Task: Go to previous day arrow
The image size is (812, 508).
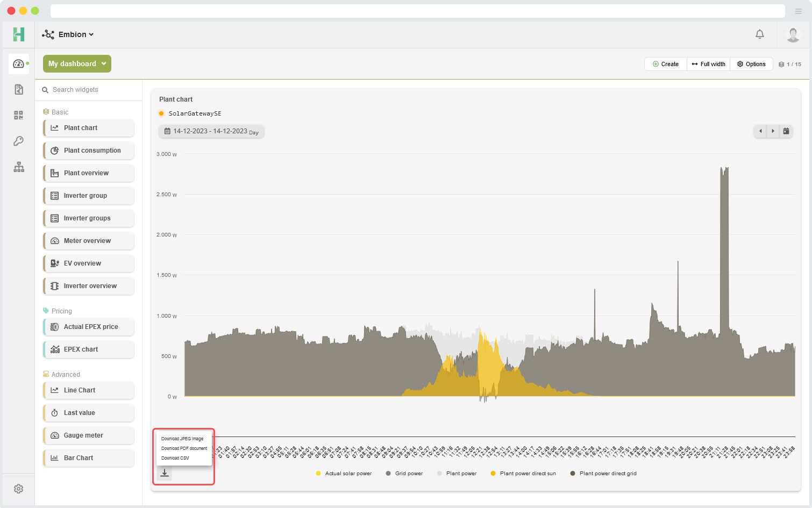Action: pos(760,131)
